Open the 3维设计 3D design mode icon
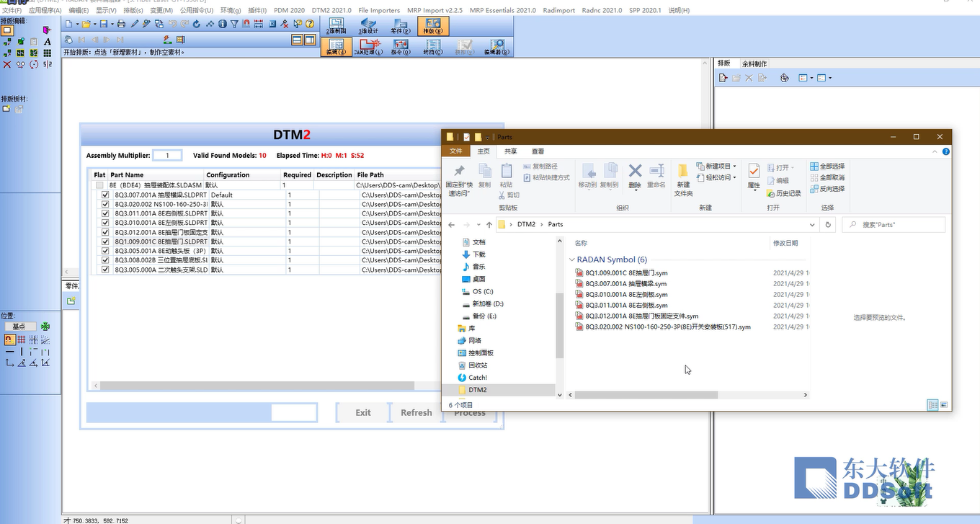980x524 pixels. point(368,27)
